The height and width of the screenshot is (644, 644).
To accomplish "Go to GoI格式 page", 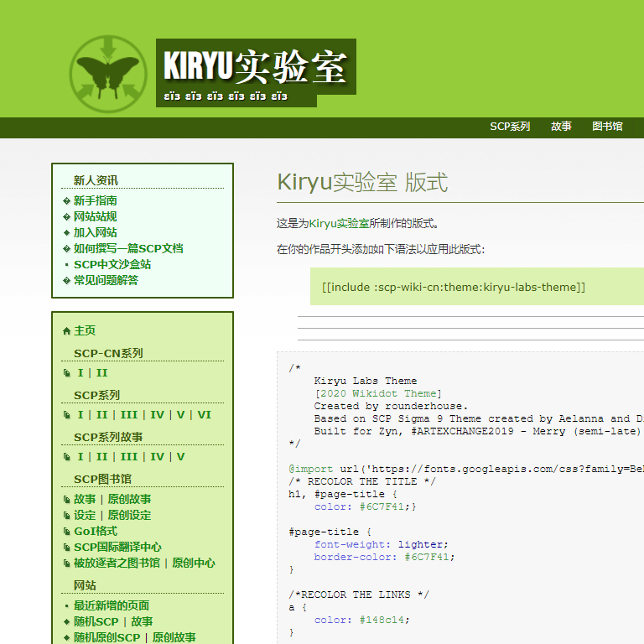I will [95, 531].
